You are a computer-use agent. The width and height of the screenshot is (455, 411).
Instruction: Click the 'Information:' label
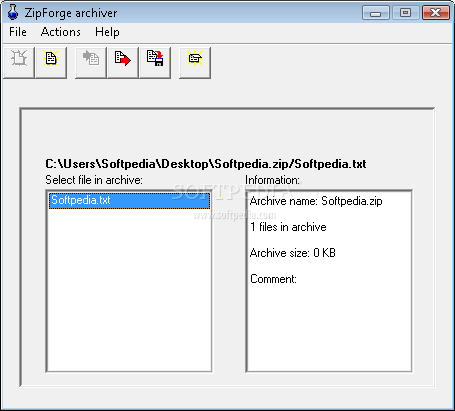click(x=272, y=180)
